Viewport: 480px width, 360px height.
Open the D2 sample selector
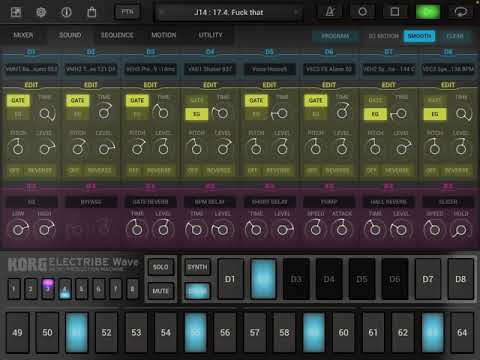tap(91, 69)
